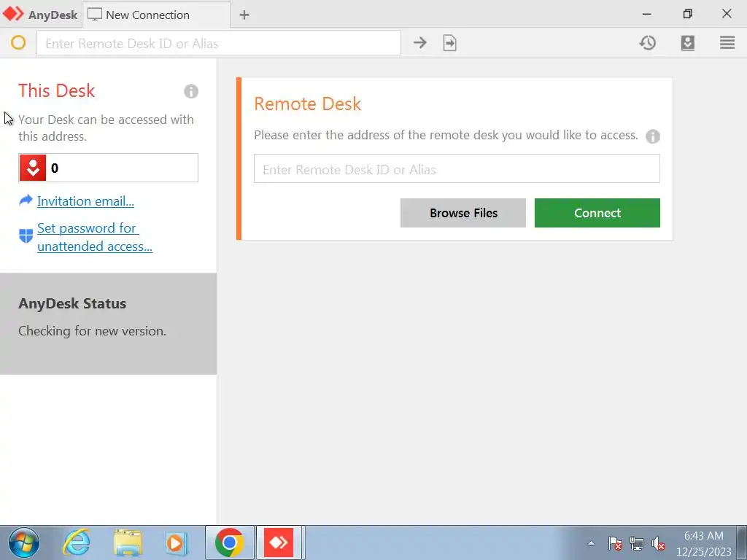Select the New Connection tab

[156, 15]
